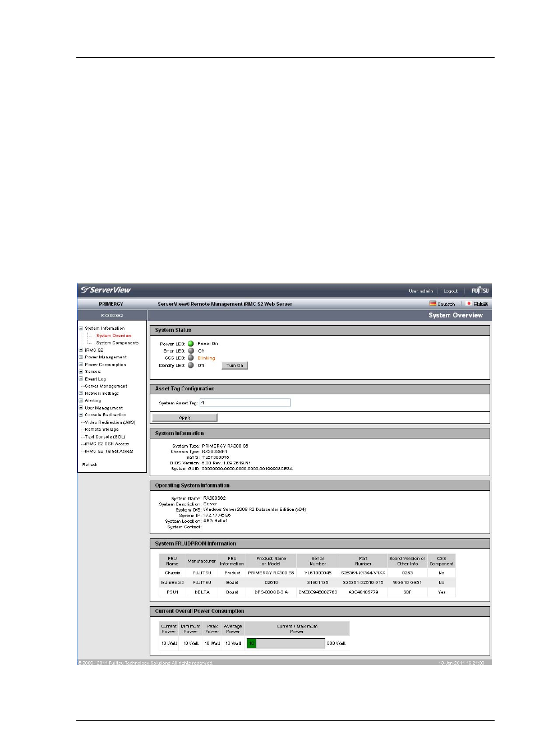The height and width of the screenshot is (756, 535).
Task: Open iRMC S2 SSH Access
Action: tap(107, 444)
